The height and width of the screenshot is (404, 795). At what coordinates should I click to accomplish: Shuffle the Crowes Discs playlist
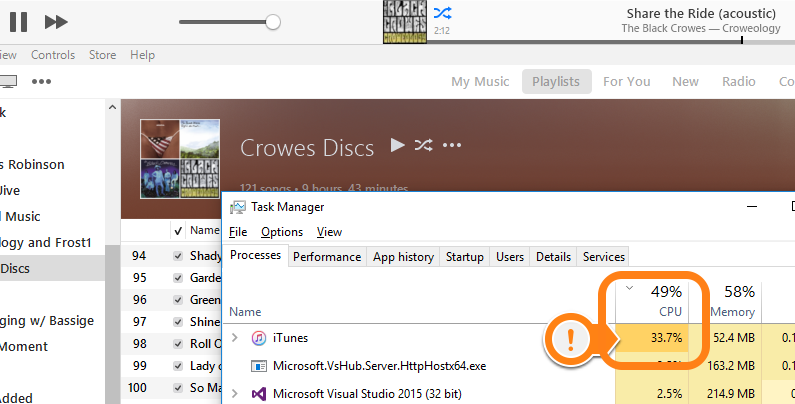tap(423, 145)
